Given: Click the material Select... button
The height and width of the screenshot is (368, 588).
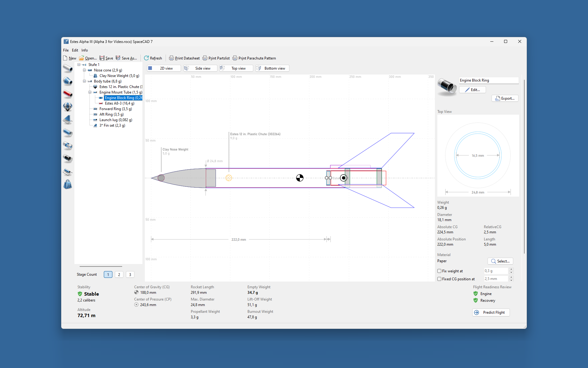Looking at the screenshot, I should click(x=500, y=261).
